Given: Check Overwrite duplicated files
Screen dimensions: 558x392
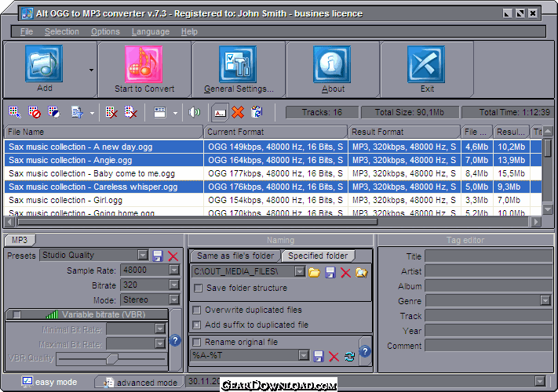Looking at the screenshot, I should 196,310.
